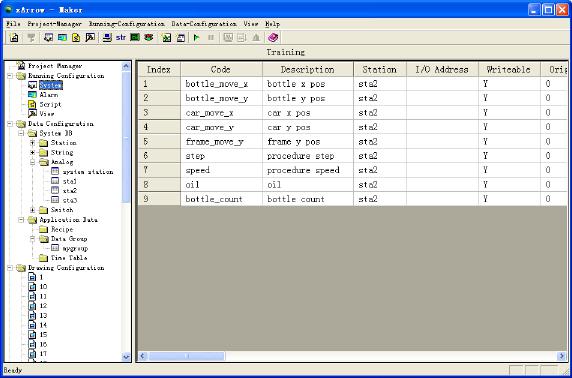
Task: Open the Data-Configuration menu
Action: pos(204,24)
